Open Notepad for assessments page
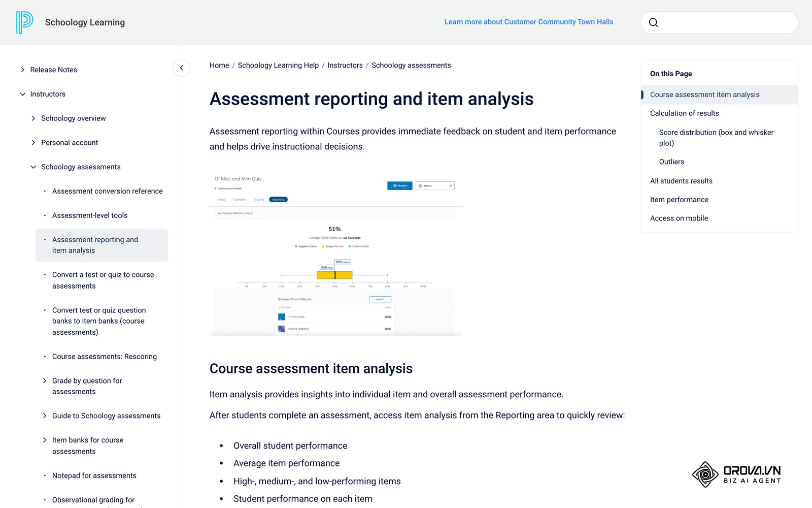Image resolution: width=812 pixels, height=508 pixels. coord(94,475)
